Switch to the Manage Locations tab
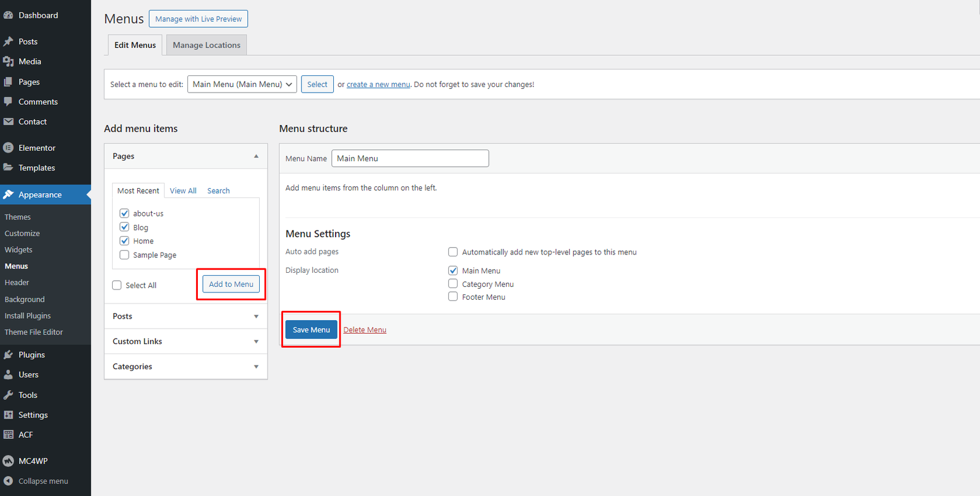Screen dimensions: 980x496 tap(206, 45)
